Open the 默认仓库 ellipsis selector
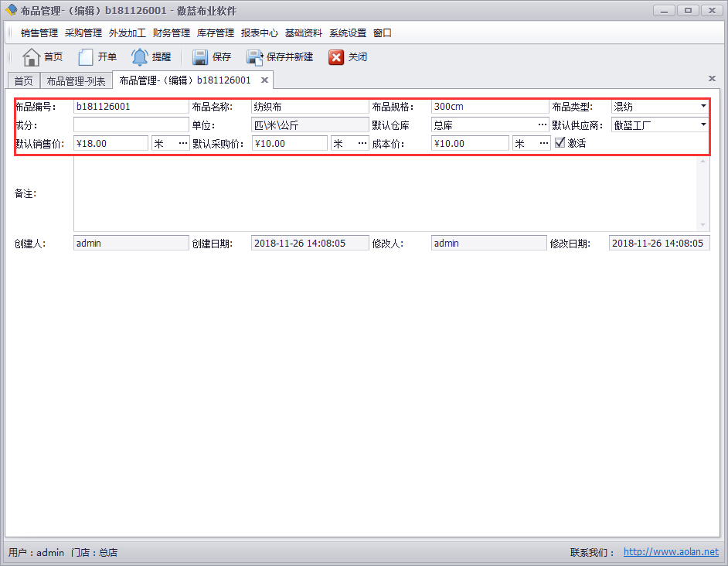Image resolution: width=728 pixels, height=566 pixels. point(543,124)
